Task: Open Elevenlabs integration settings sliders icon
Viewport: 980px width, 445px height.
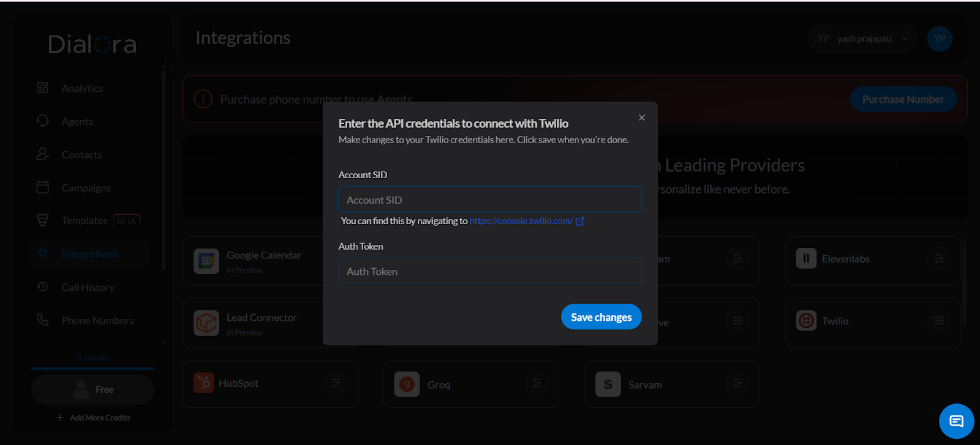Action: 939,259
